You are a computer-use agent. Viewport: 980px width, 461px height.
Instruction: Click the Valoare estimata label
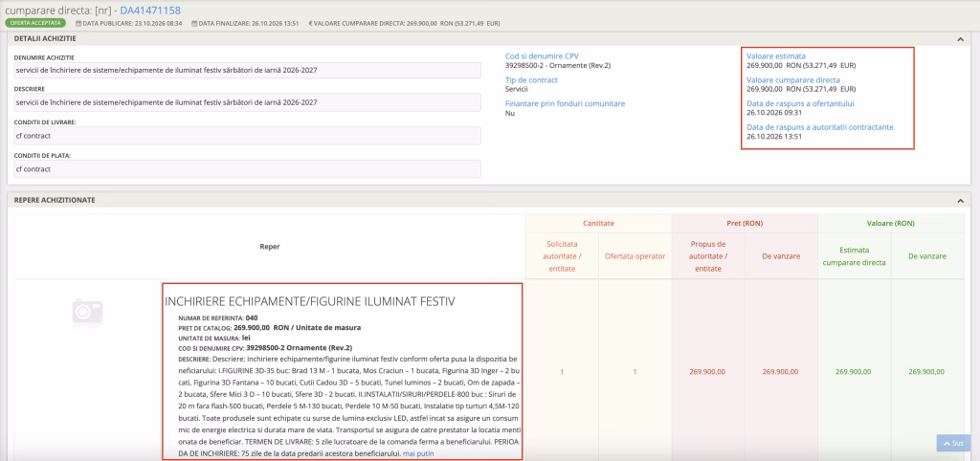776,56
